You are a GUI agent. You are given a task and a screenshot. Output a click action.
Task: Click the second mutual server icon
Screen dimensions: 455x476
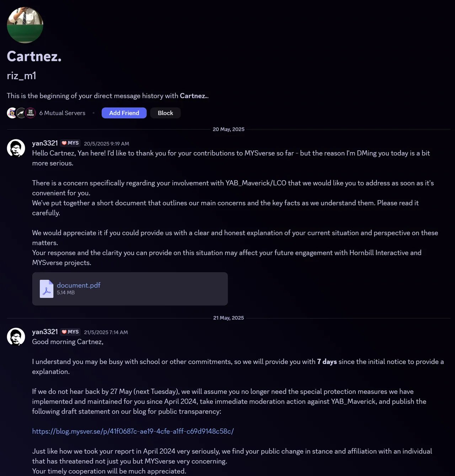(x=21, y=113)
